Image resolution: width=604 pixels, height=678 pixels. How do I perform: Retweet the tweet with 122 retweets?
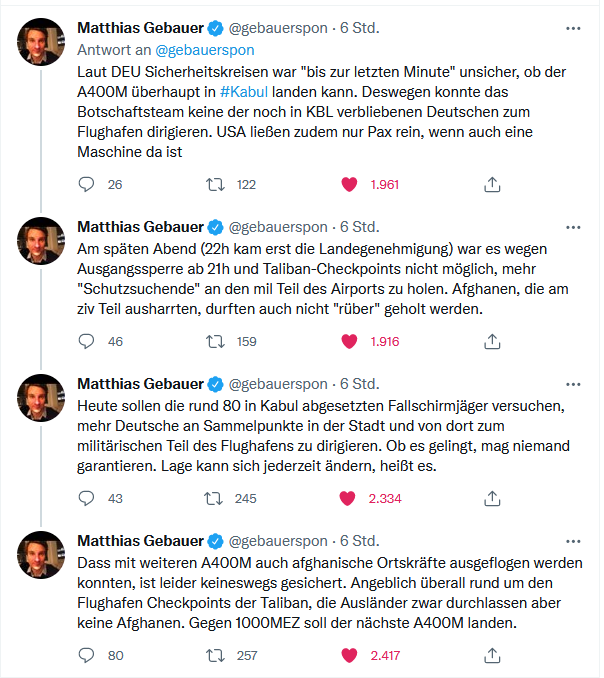pos(213,184)
